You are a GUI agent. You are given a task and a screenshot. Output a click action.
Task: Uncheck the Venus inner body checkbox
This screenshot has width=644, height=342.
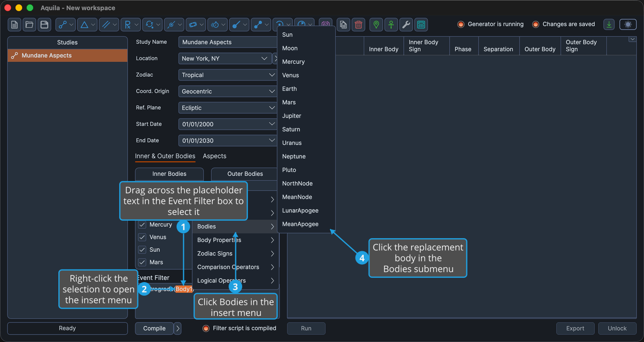coord(142,237)
